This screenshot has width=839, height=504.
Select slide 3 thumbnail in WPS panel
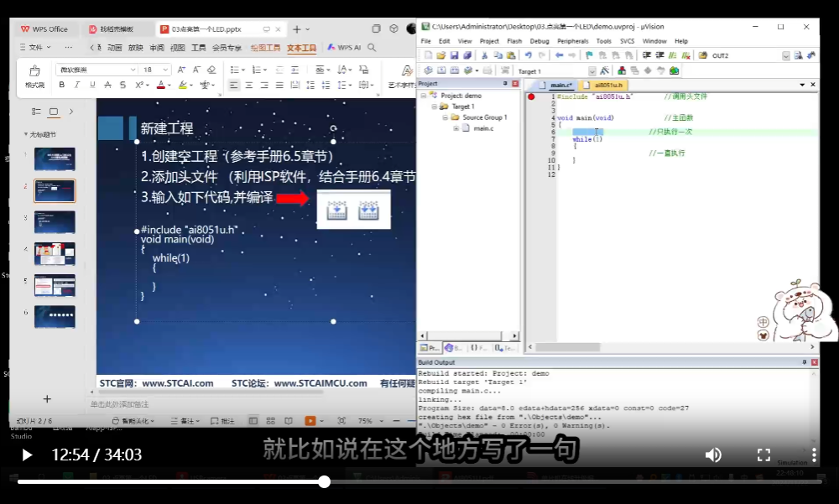pos(55,222)
